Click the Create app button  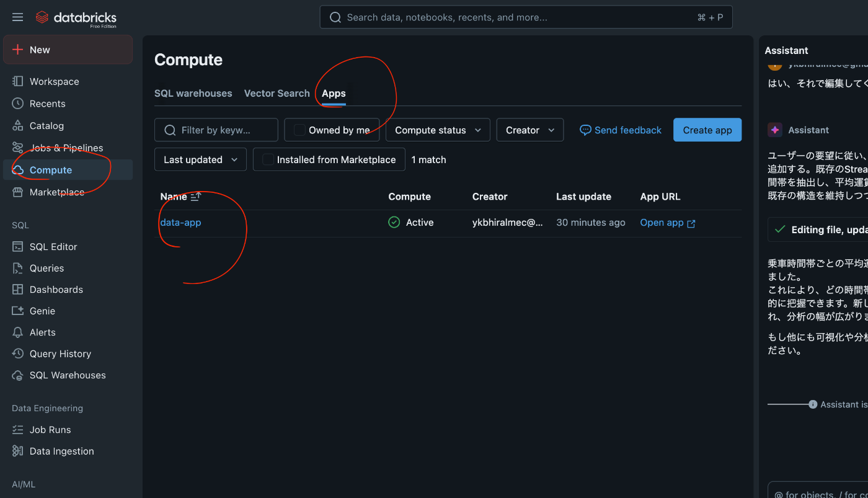707,130
